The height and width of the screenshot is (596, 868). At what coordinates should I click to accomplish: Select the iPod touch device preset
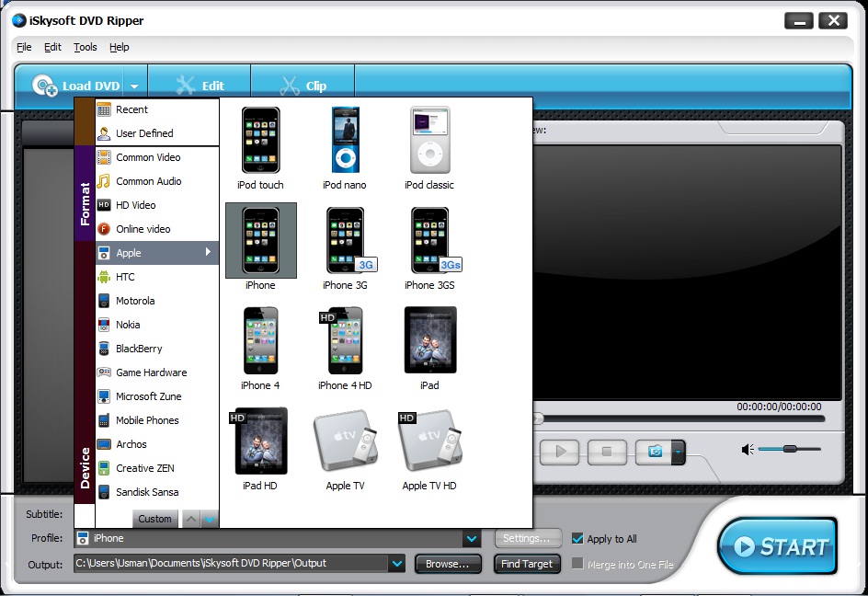[x=260, y=148]
